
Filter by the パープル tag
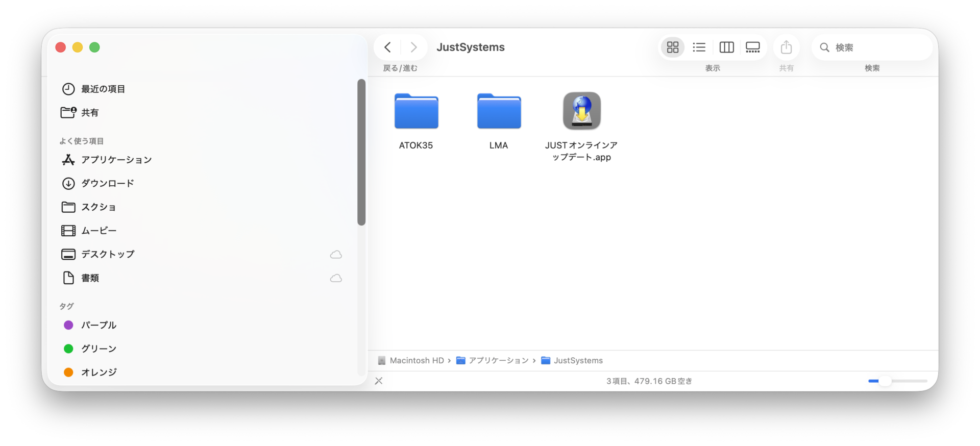(x=99, y=325)
